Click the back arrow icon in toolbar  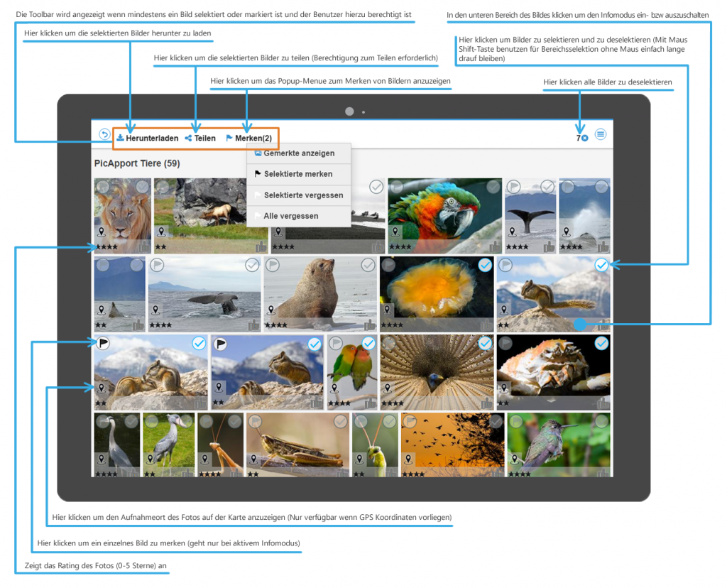104,135
